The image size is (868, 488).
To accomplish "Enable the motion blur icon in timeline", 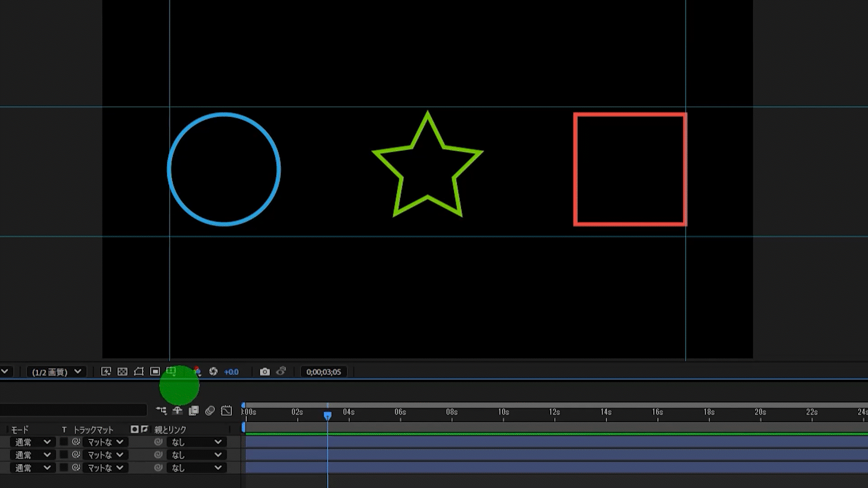I will tap(210, 410).
